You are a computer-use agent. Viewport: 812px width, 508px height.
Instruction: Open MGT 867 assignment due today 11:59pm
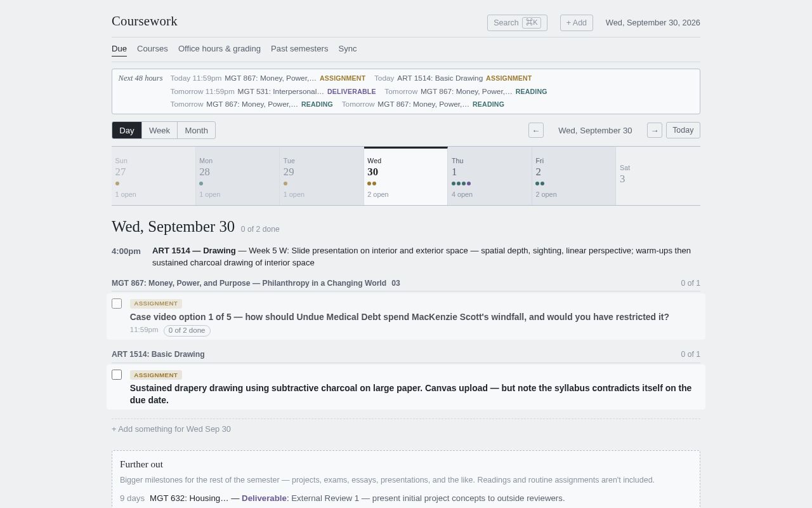click(x=268, y=78)
